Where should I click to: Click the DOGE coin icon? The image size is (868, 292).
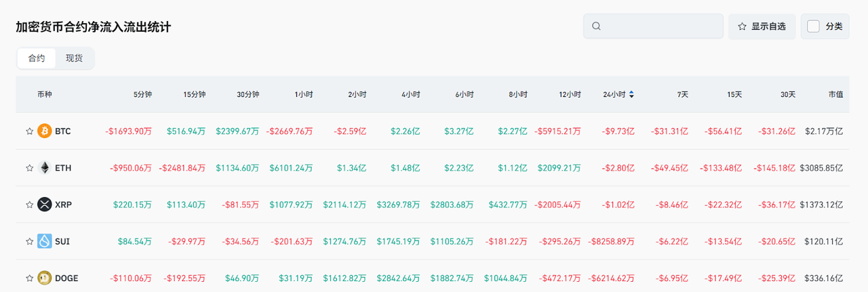pyautogui.click(x=45, y=278)
